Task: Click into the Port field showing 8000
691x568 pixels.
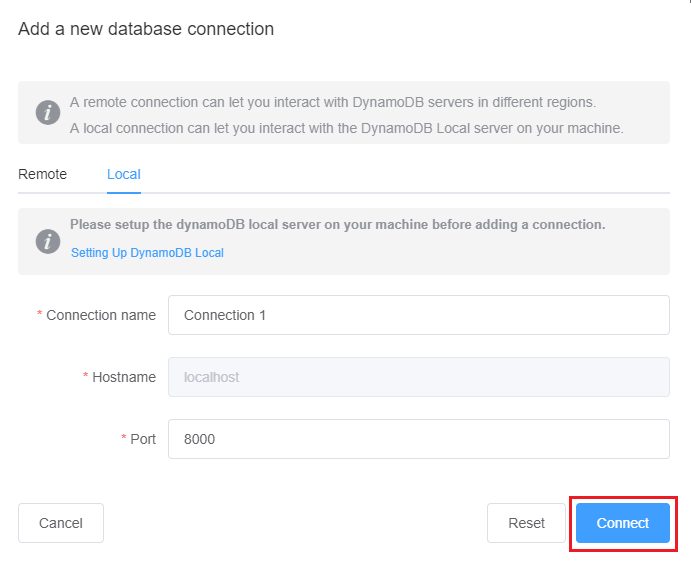Action: (418, 439)
